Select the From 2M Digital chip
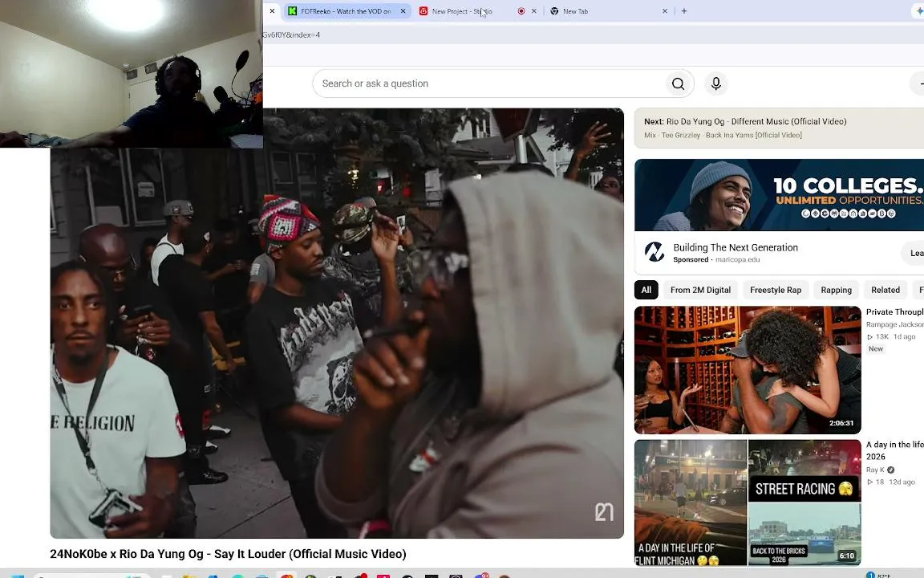This screenshot has height=578, width=924. pyautogui.click(x=700, y=290)
